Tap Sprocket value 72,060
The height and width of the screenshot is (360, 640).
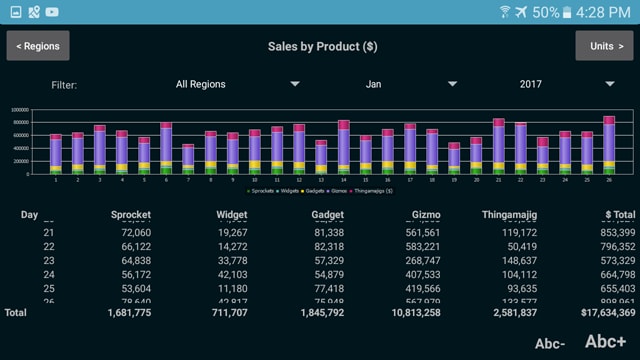pos(136,233)
